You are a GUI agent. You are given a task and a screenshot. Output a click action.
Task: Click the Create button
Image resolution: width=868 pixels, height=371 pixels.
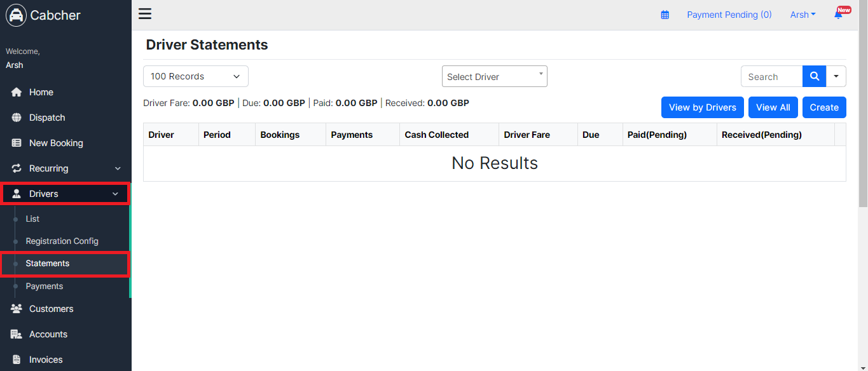[x=824, y=107]
